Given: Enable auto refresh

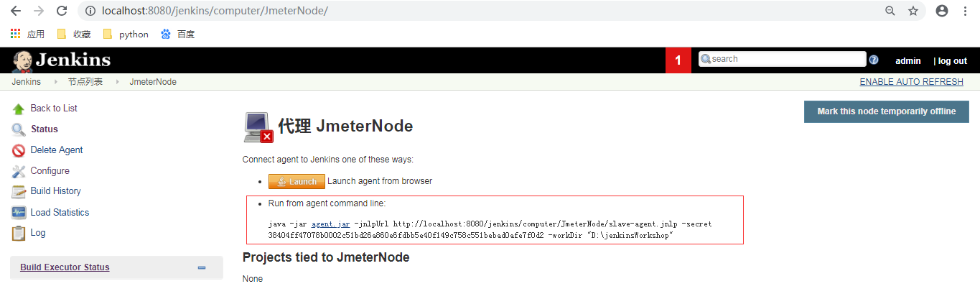Looking at the screenshot, I should click(x=911, y=82).
